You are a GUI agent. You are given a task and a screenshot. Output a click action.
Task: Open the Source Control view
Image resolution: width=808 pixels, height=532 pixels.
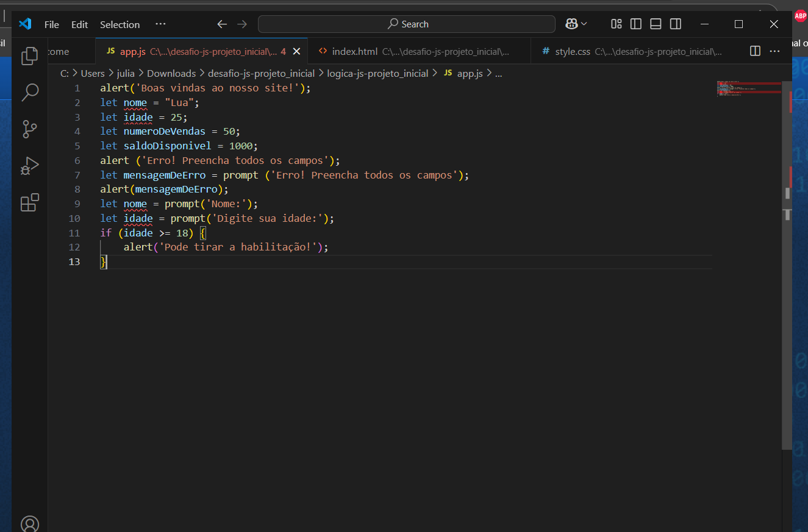(x=29, y=129)
